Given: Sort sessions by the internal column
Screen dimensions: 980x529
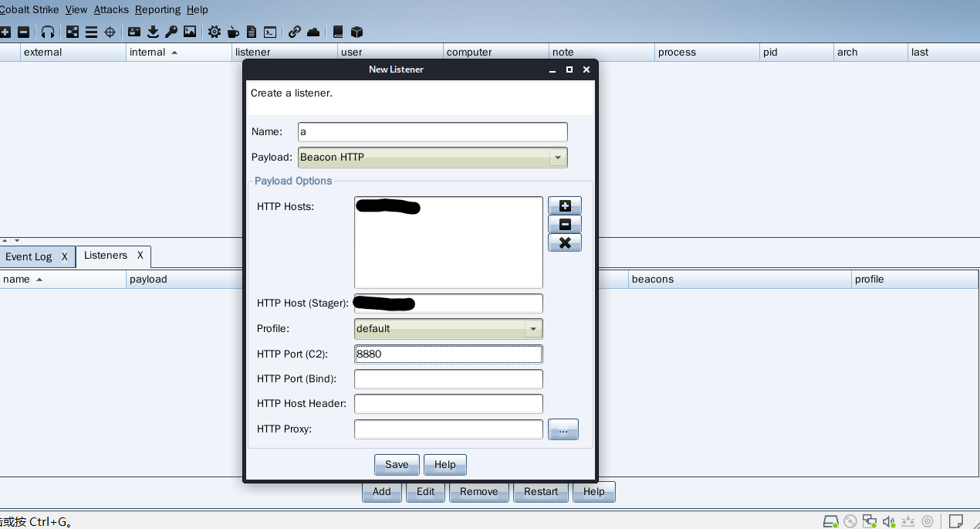Looking at the screenshot, I should tap(179, 53).
